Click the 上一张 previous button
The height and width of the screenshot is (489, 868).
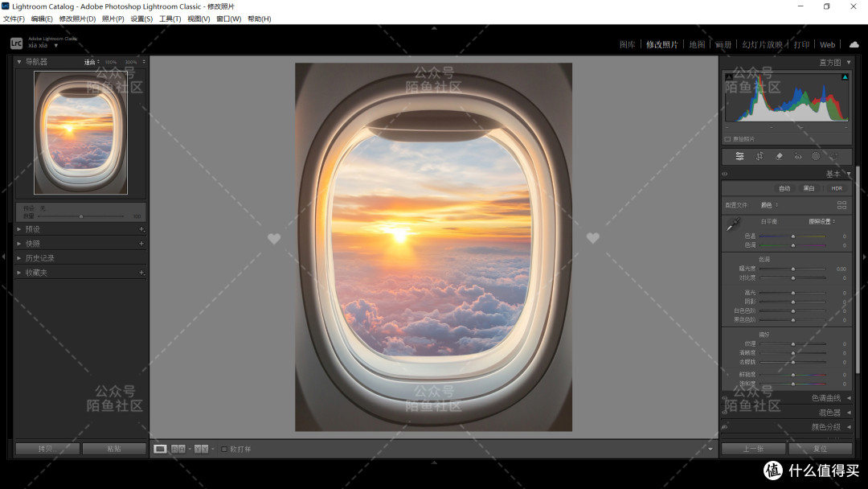[753, 449]
